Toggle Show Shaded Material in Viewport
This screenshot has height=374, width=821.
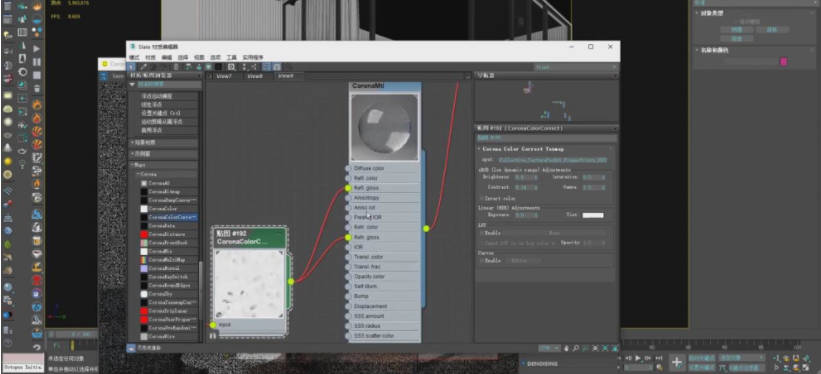(208, 67)
